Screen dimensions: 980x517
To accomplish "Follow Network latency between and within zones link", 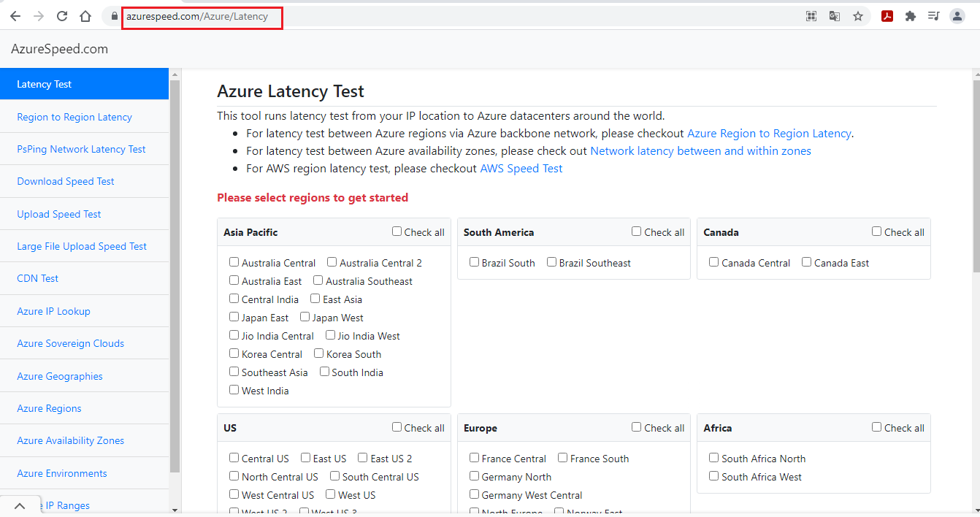I will (x=700, y=151).
